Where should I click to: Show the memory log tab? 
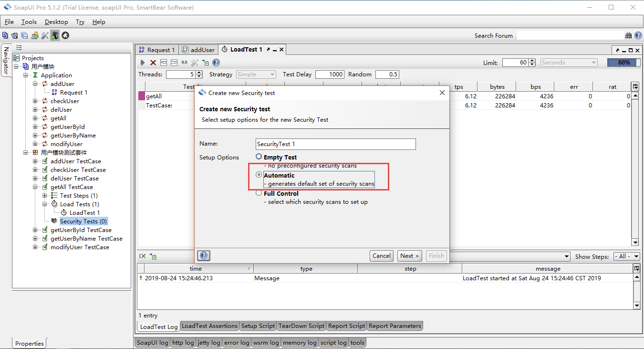300,342
